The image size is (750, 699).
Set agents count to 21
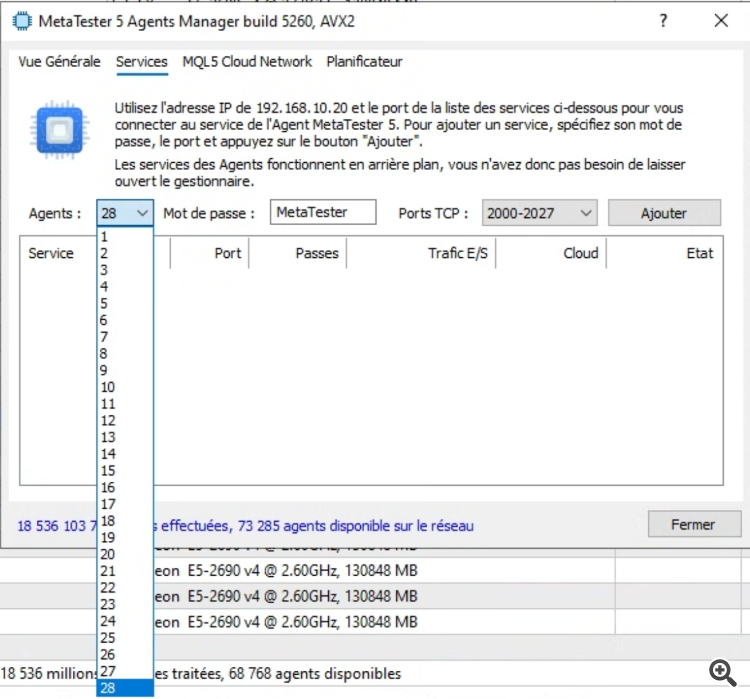[x=125, y=571]
